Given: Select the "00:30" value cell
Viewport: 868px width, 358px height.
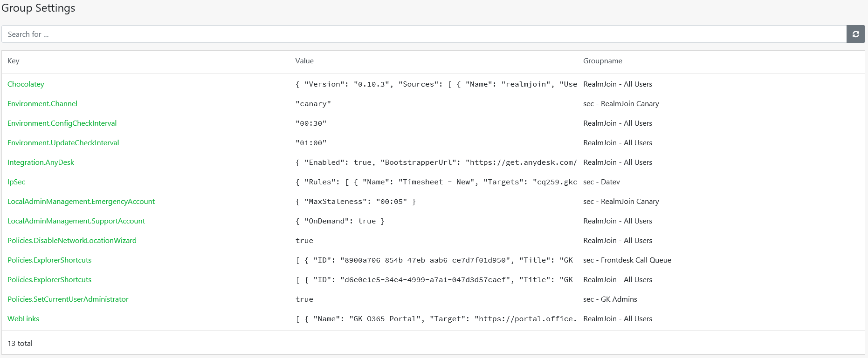Looking at the screenshot, I should [x=311, y=123].
